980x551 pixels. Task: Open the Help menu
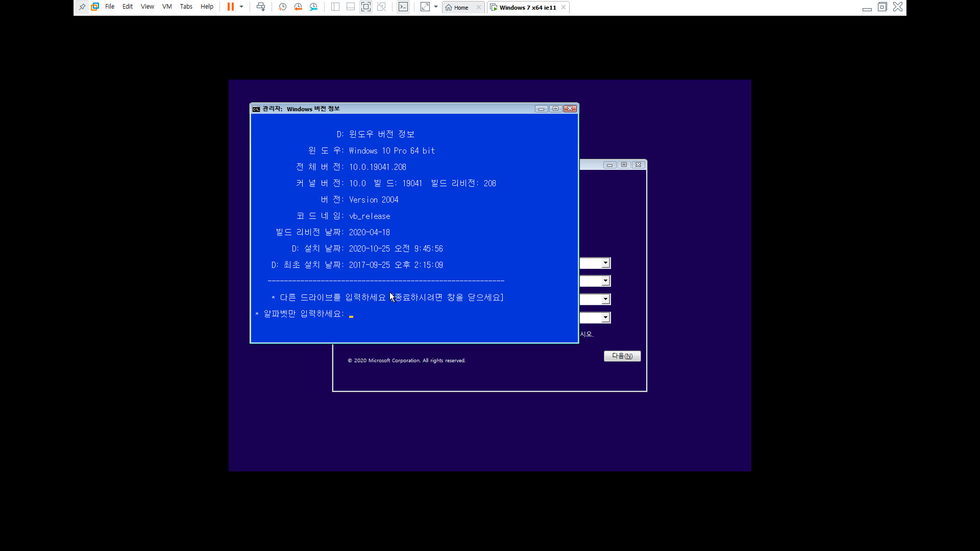[x=207, y=7]
